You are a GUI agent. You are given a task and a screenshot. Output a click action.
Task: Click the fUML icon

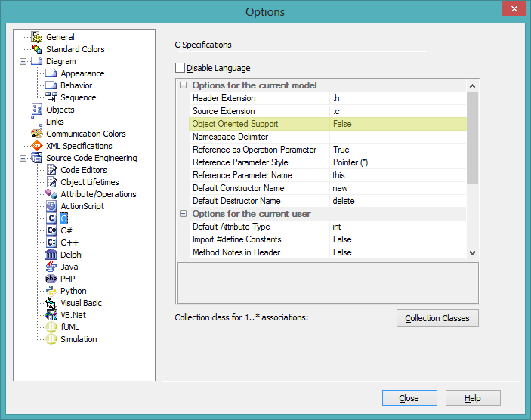[51, 327]
